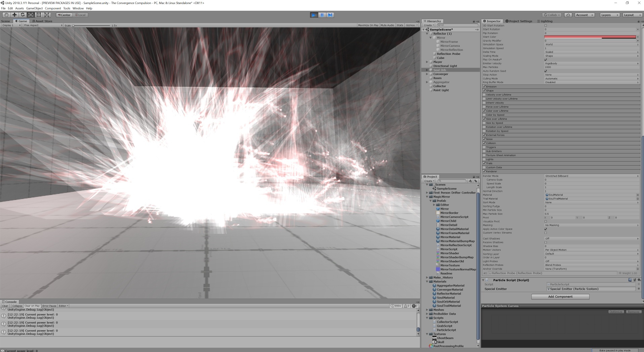This screenshot has width=644, height=352.
Task: Toggle the Collision module checkbox
Action: [484, 143]
